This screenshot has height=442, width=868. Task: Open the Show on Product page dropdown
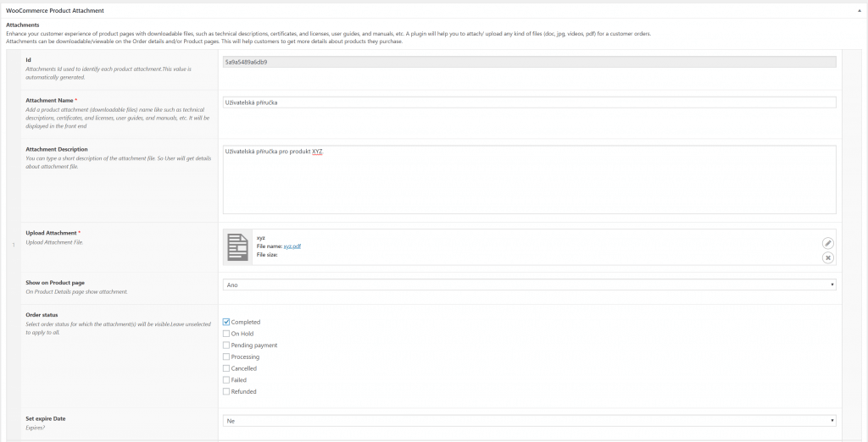(x=529, y=285)
